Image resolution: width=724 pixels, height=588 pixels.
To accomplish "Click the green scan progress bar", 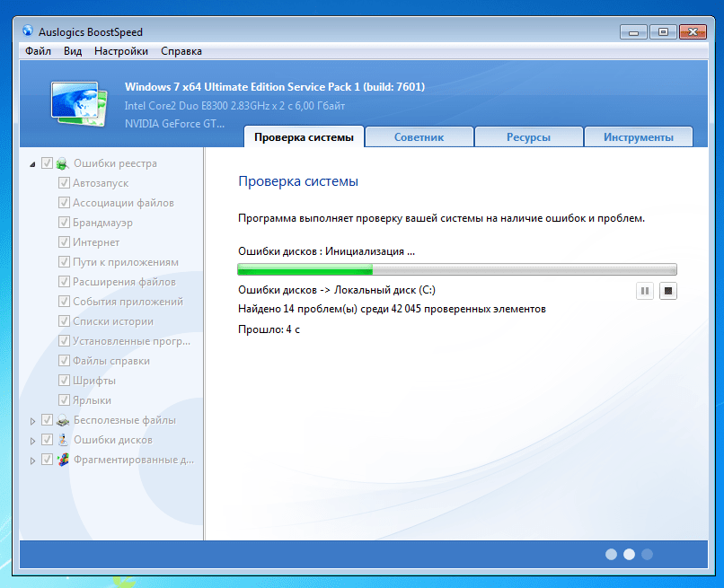I will [x=457, y=269].
